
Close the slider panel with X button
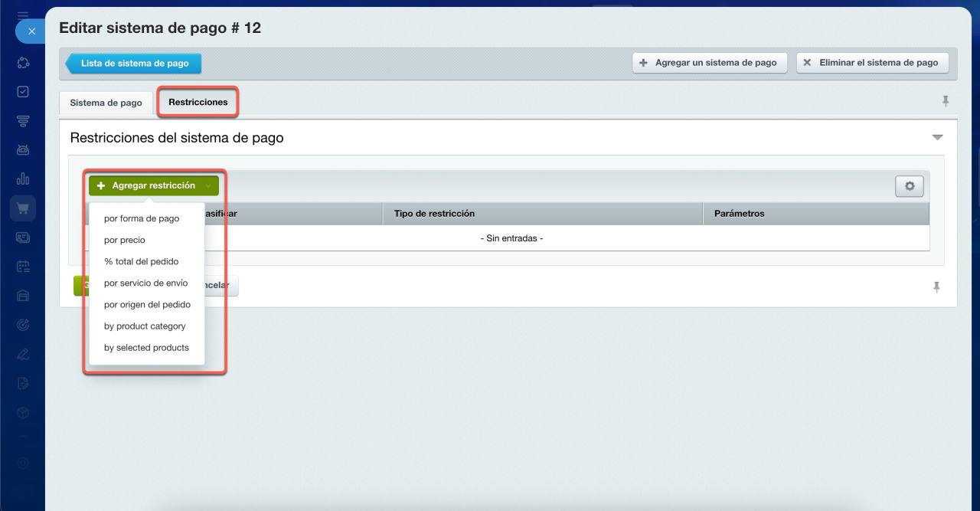[31, 31]
